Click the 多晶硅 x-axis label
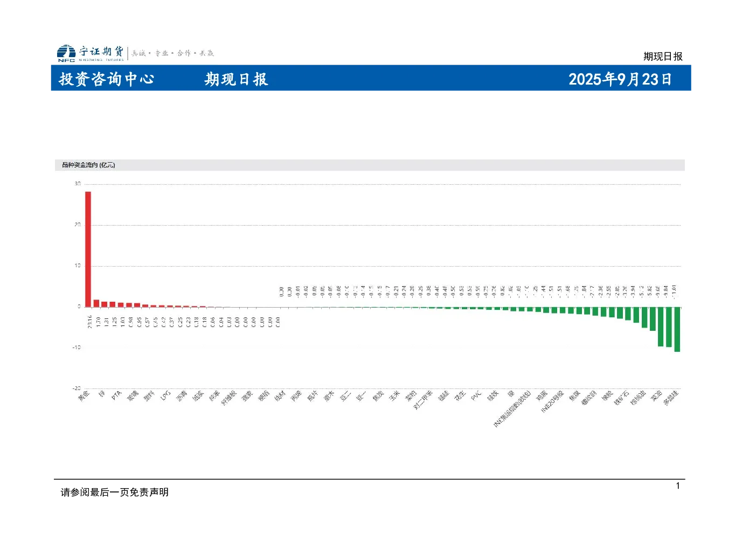The image size is (756, 535). (671, 398)
